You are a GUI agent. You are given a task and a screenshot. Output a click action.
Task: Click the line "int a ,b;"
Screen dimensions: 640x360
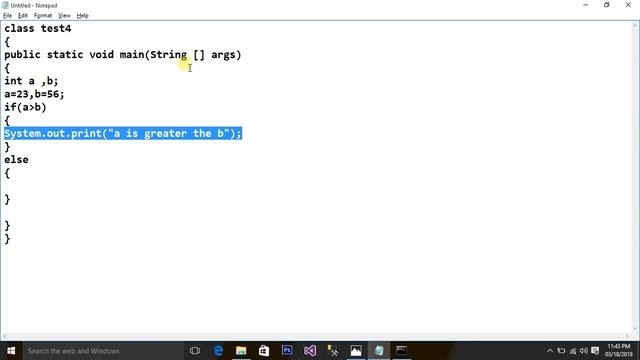point(31,81)
